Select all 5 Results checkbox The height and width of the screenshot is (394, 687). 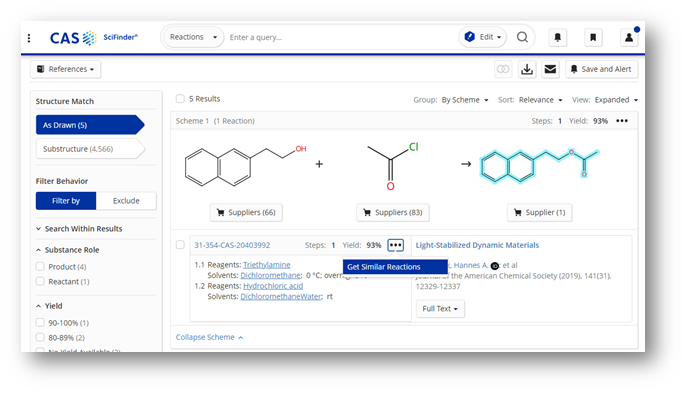point(180,99)
